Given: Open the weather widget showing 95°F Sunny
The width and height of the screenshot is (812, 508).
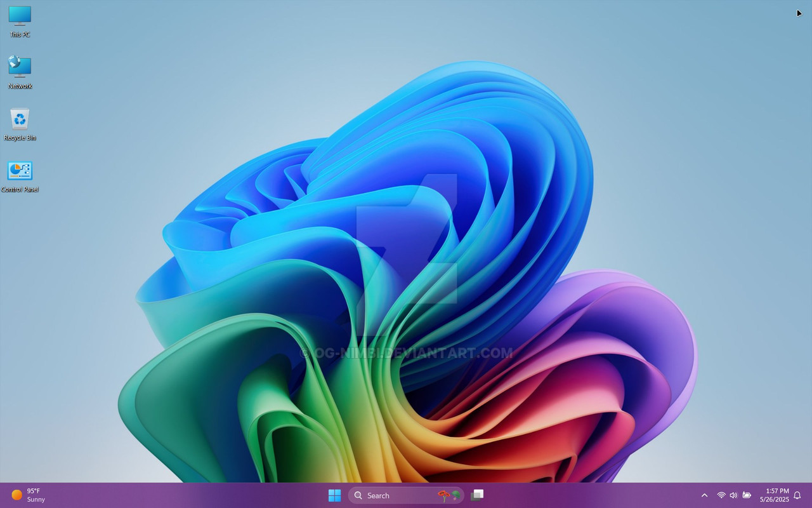Looking at the screenshot, I should click(29, 495).
